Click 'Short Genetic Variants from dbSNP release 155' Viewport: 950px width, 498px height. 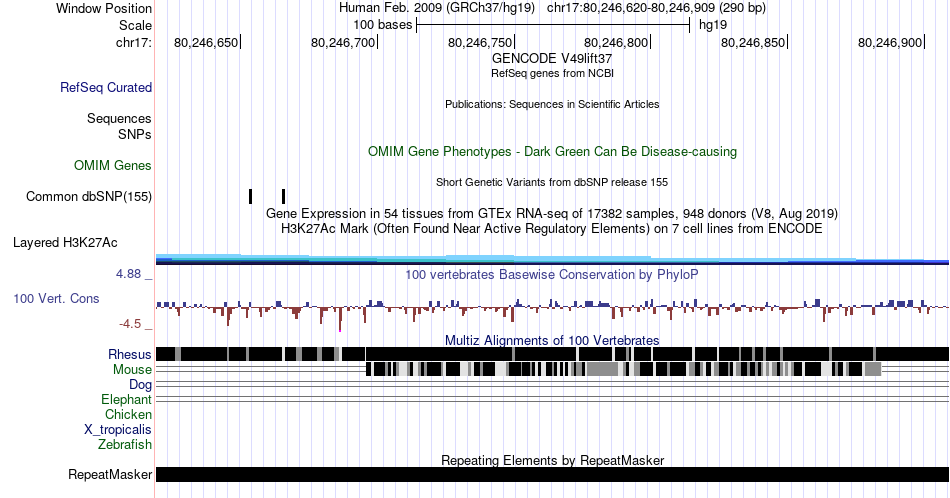[x=552, y=182]
